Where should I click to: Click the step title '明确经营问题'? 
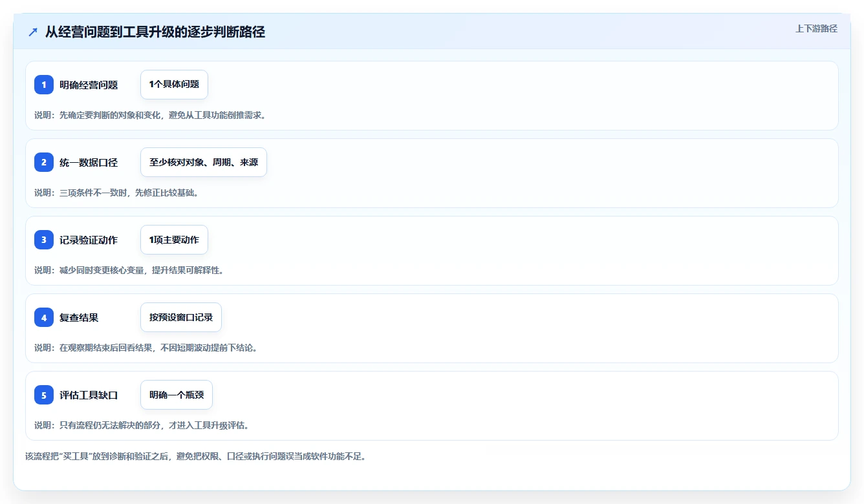tap(89, 85)
